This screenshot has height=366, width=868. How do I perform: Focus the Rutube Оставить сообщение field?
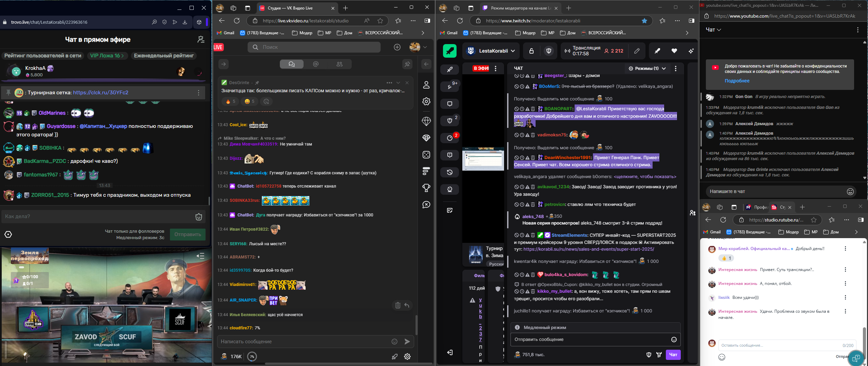click(x=787, y=345)
